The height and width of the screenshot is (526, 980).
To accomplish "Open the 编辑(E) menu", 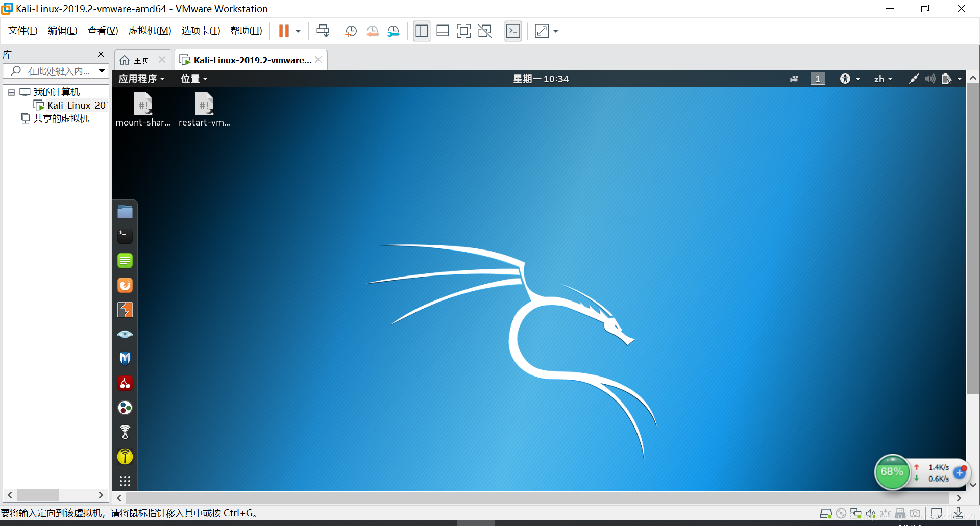I will click(x=62, y=31).
